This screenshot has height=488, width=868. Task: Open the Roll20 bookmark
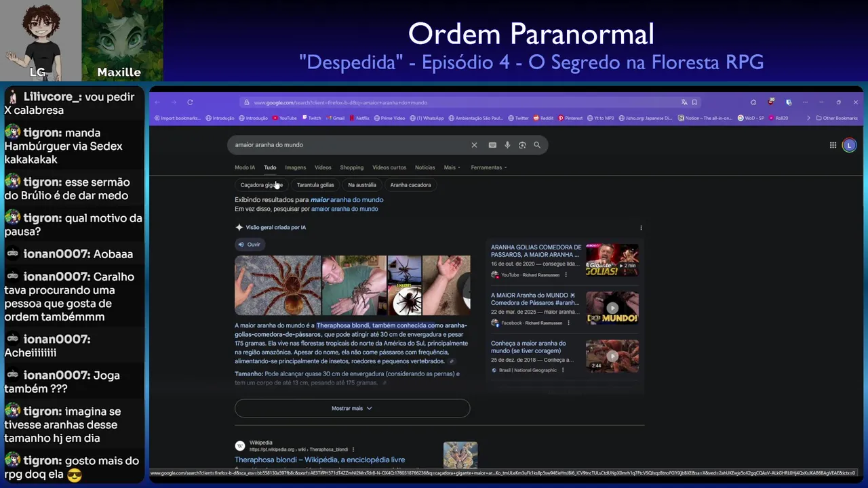pyautogui.click(x=778, y=118)
